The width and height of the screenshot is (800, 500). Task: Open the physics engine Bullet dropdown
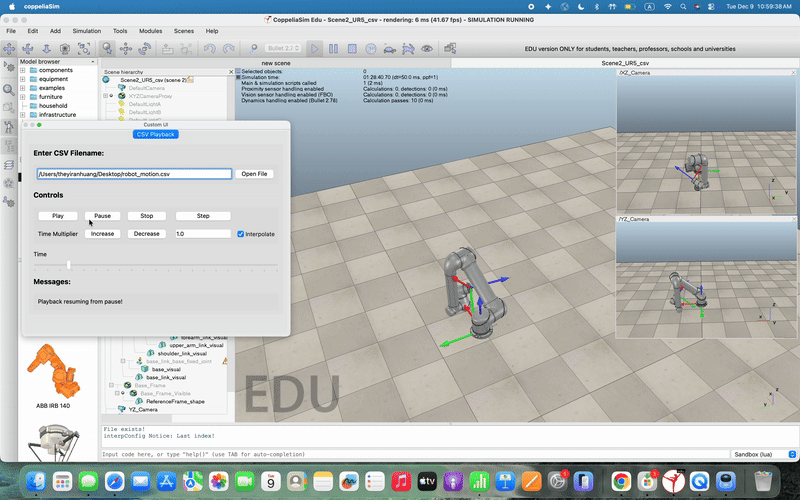(x=283, y=48)
